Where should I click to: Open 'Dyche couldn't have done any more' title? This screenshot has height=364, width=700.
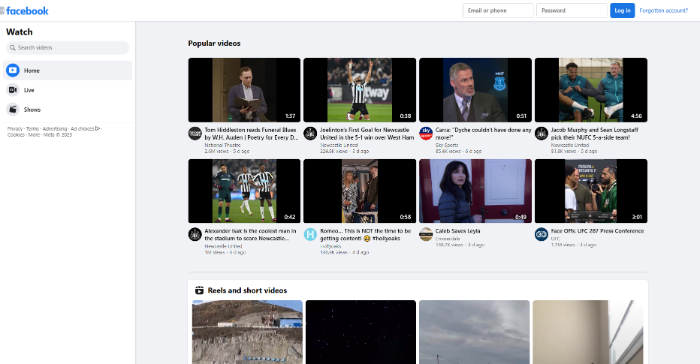[x=483, y=134]
